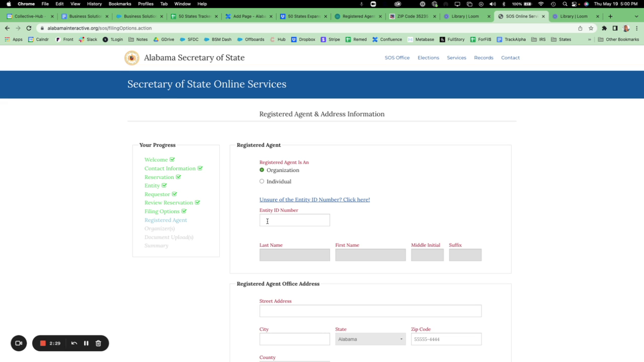Viewport: 644px width, 362px height.
Task: Open the Other Bookmarks folder
Action: (x=618, y=39)
